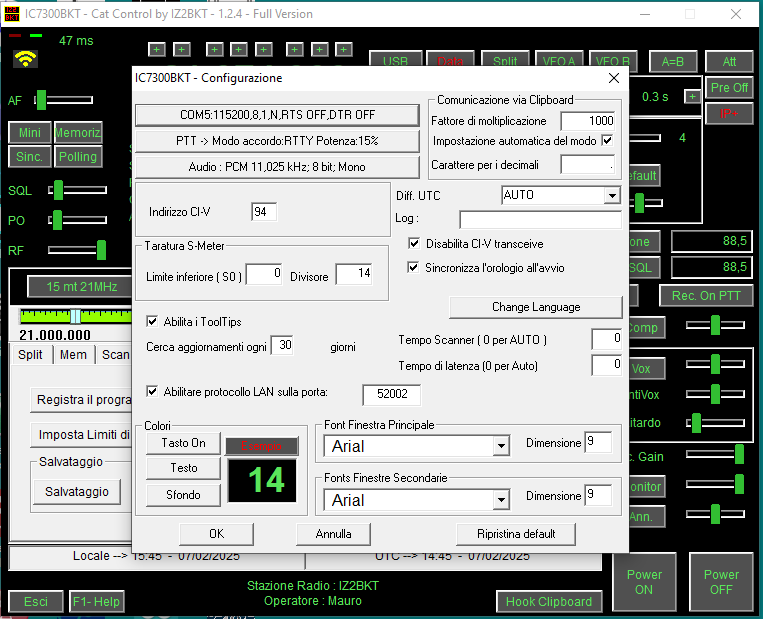Click the COM5:115200 port settings button
Viewport: 763px width, 619px height.
(x=277, y=115)
